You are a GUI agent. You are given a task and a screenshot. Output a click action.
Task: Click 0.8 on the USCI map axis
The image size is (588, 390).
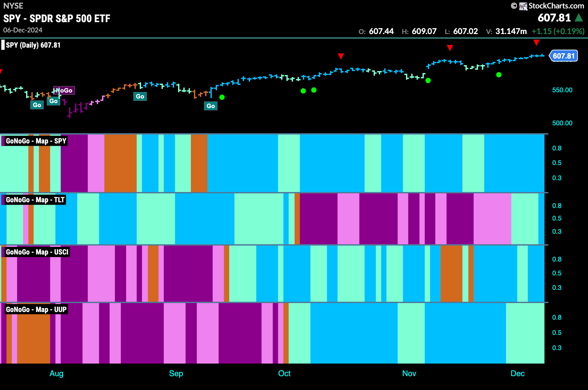click(557, 259)
